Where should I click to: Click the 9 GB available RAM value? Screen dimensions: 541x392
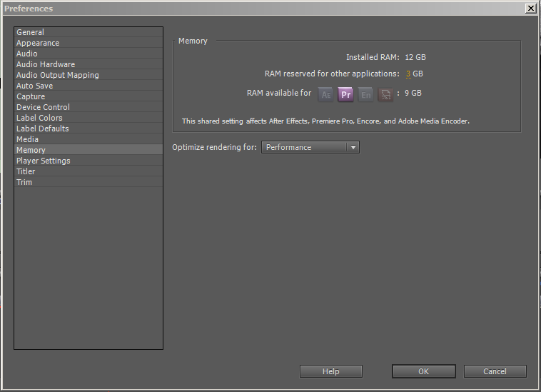[x=413, y=93]
